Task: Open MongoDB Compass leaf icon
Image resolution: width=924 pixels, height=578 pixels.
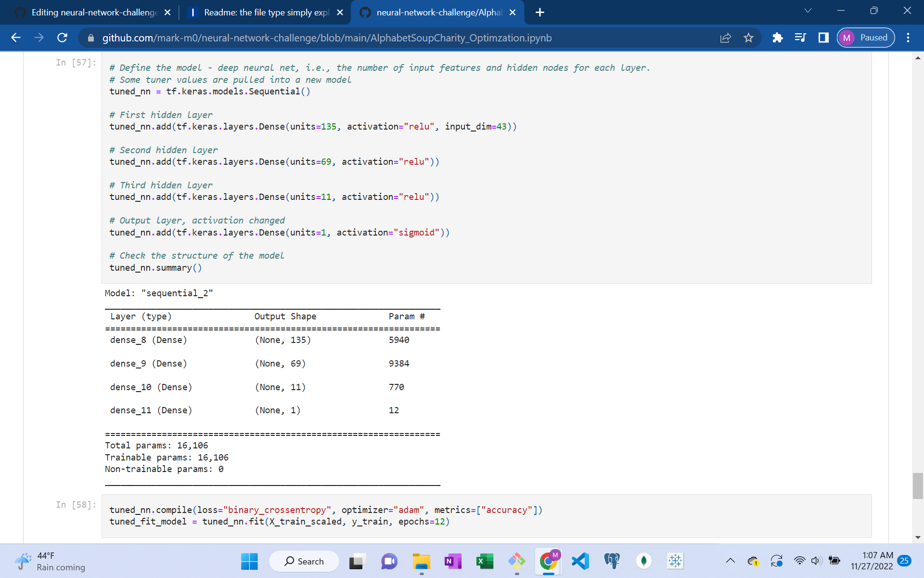Action: 644,561
